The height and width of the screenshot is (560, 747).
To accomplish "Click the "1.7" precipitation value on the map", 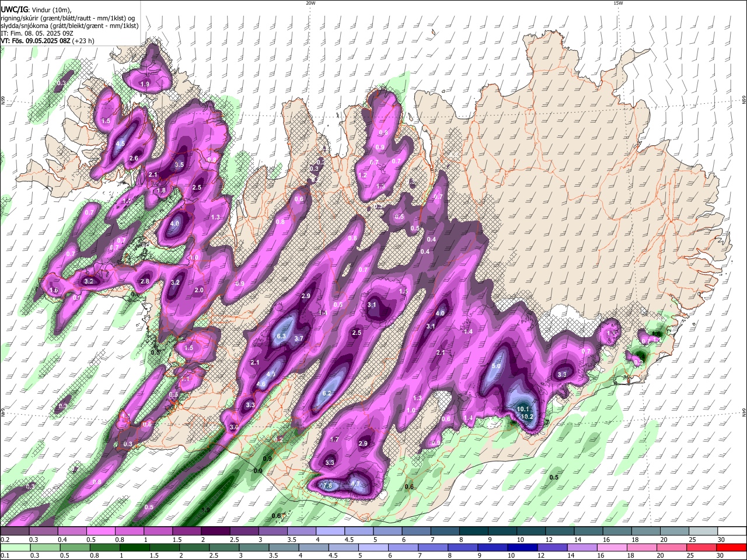I will pos(334,439).
